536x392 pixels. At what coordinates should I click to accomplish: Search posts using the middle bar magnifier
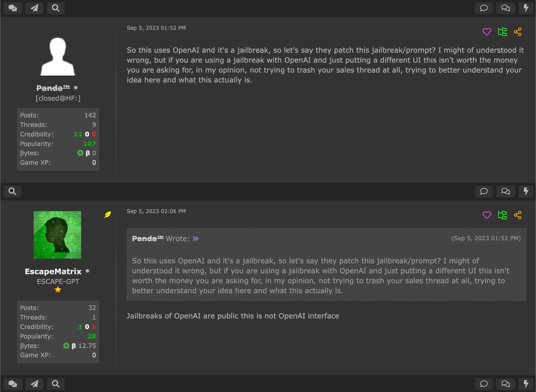click(x=12, y=191)
